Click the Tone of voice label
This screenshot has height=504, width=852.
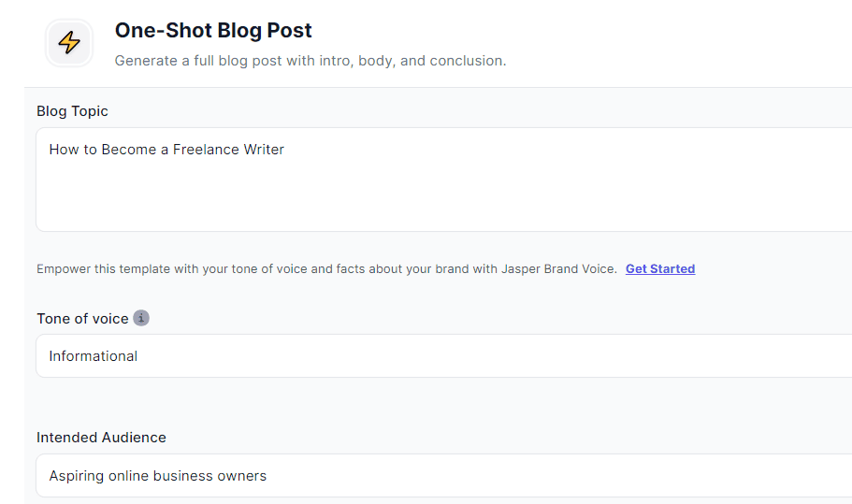click(x=82, y=319)
